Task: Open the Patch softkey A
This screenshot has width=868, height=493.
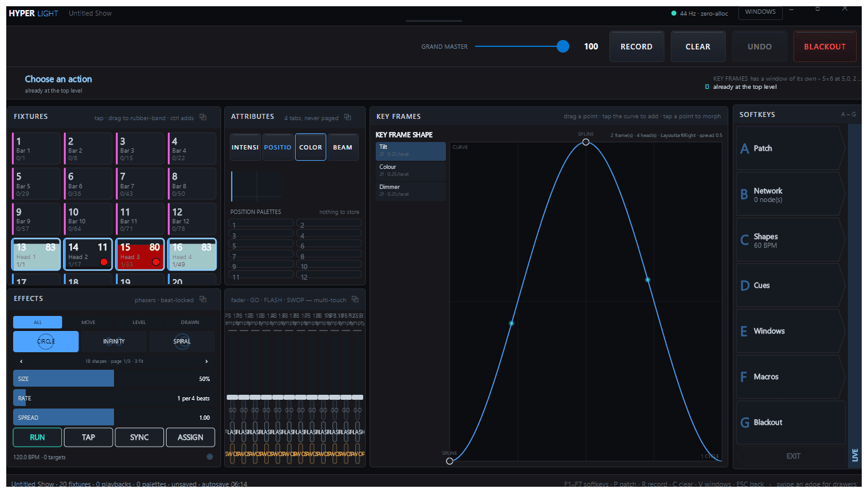Action: point(790,148)
